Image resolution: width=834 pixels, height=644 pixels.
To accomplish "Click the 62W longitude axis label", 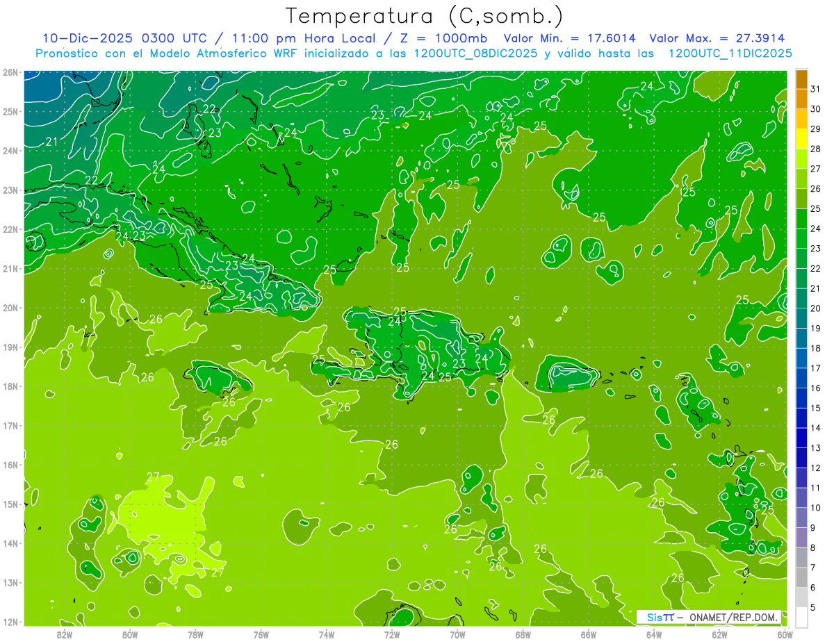I will tap(720, 634).
